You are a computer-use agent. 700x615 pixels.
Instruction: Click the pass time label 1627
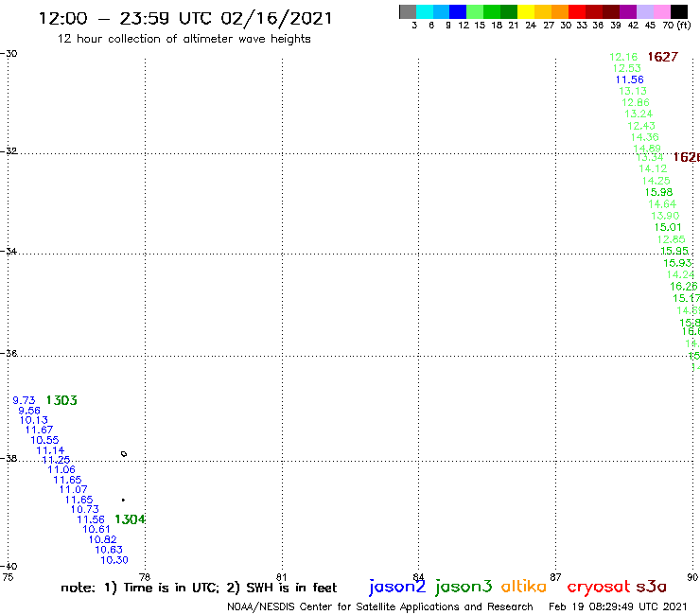pyautogui.click(x=663, y=57)
